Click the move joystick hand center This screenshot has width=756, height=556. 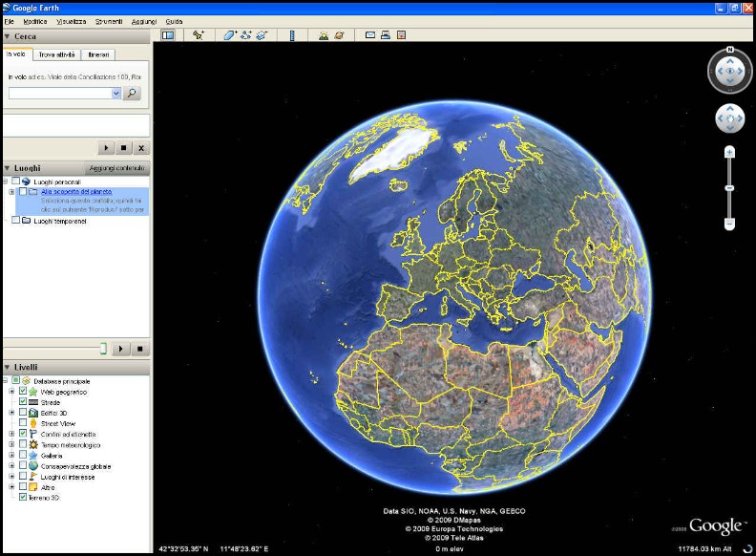[729, 118]
